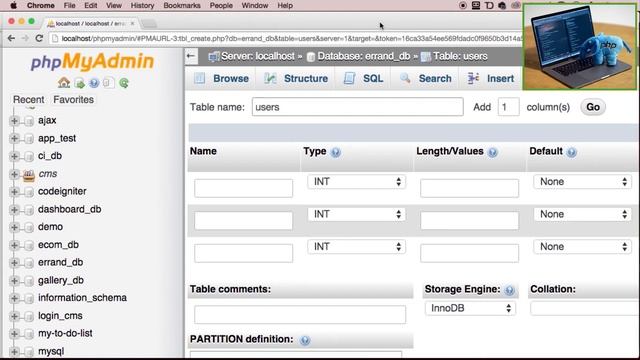Open the gallery_db database
Image resolution: width=640 pixels, height=360 pixels.
point(61,280)
